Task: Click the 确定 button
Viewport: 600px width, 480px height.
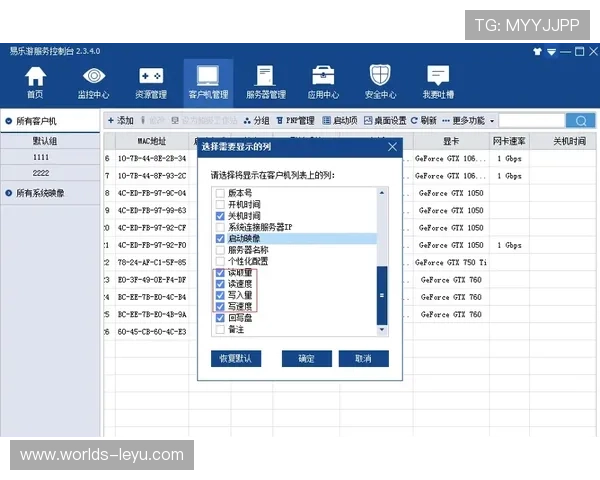Action: click(307, 359)
